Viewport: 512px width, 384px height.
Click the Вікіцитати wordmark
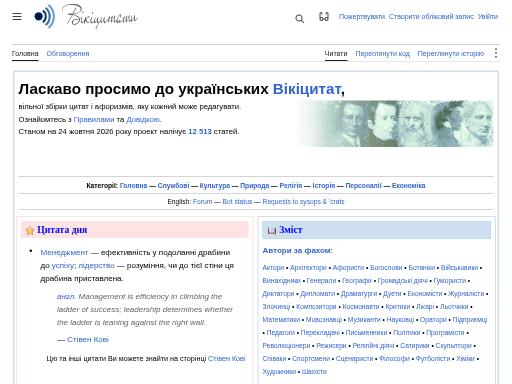click(x=100, y=16)
